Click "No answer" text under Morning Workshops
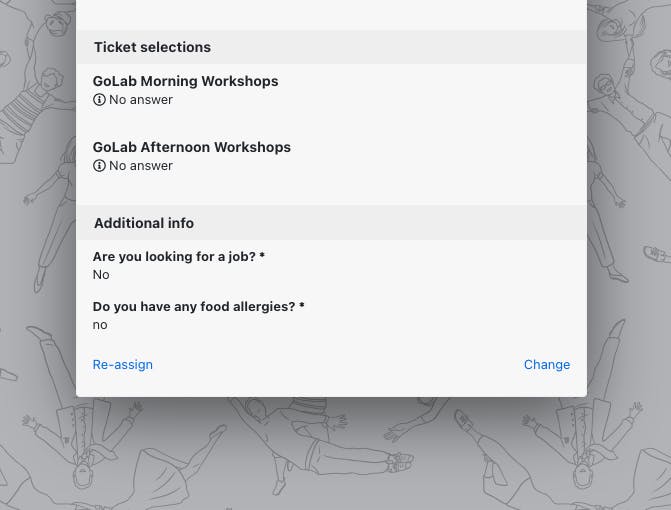The image size is (671, 510). (141, 100)
